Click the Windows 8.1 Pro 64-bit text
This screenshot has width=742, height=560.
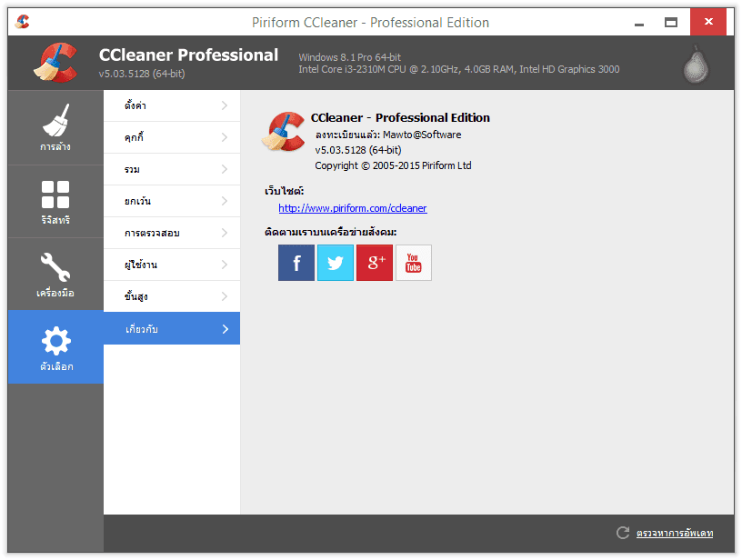[x=350, y=57]
